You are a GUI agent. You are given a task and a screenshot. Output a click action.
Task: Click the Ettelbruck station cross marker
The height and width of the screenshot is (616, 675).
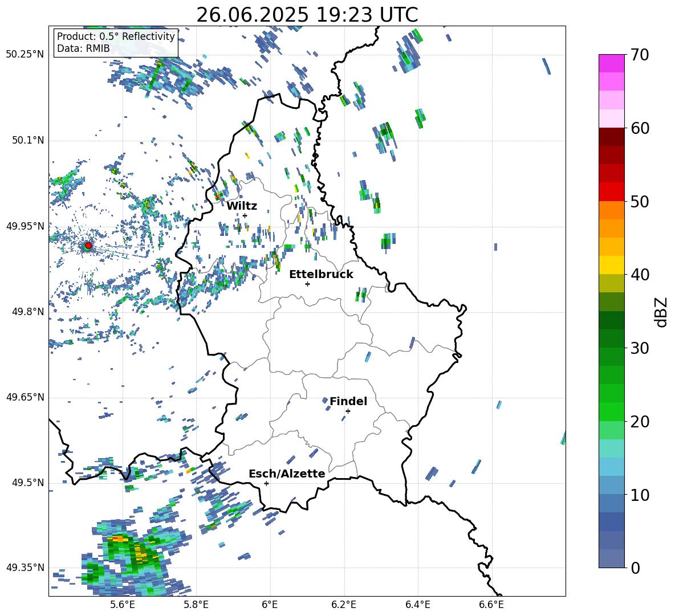[307, 284]
